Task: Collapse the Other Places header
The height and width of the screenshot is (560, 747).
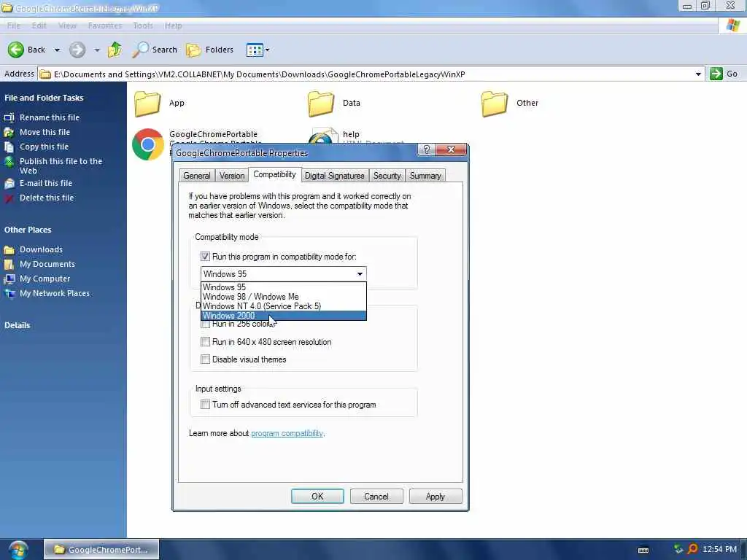Action: [28, 230]
